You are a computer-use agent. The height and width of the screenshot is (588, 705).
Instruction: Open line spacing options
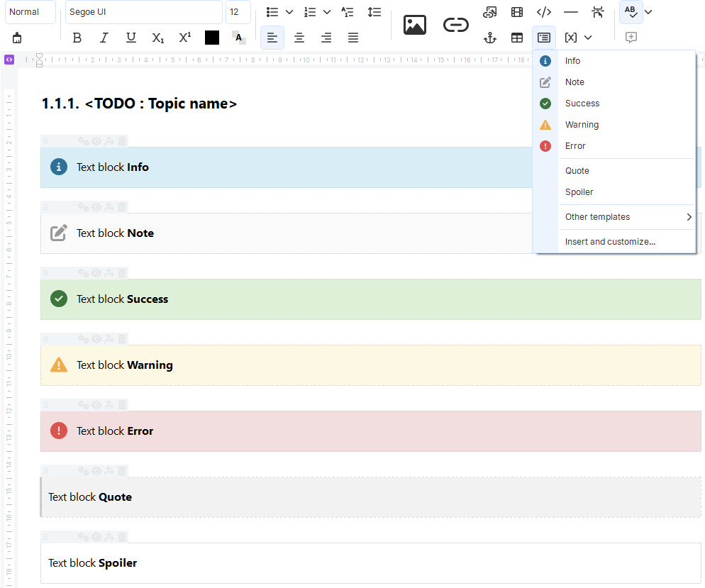coord(374,12)
